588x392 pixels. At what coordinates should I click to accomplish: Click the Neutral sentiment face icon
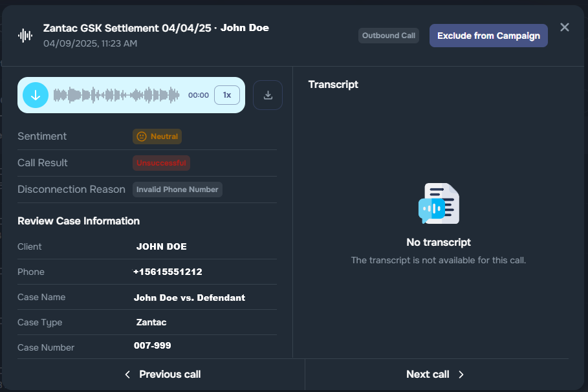pos(141,136)
